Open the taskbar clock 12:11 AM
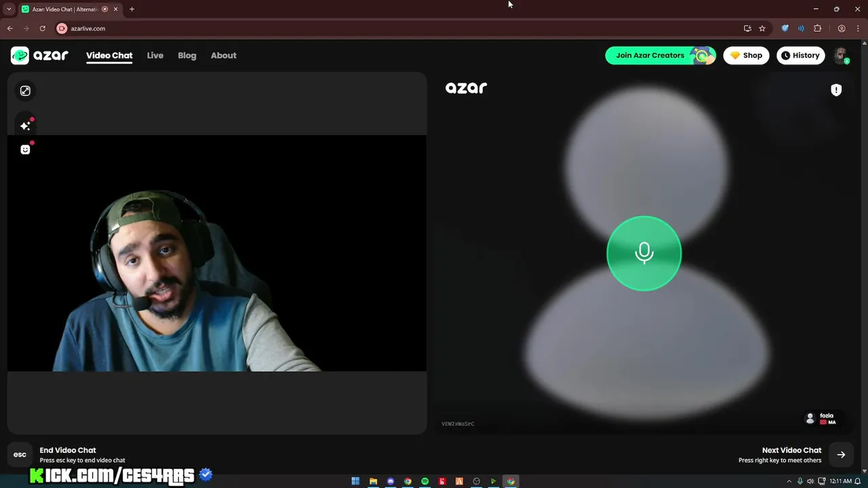Viewport: 868px width, 488px height. pyautogui.click(x=840, y=481)
